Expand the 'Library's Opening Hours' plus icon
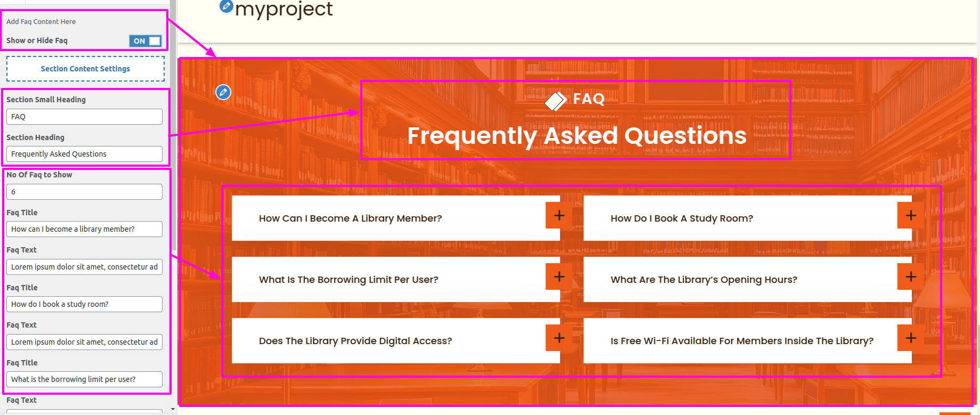Image resolution: width=980 pixels, height=415 pixels. pos(911,276)
